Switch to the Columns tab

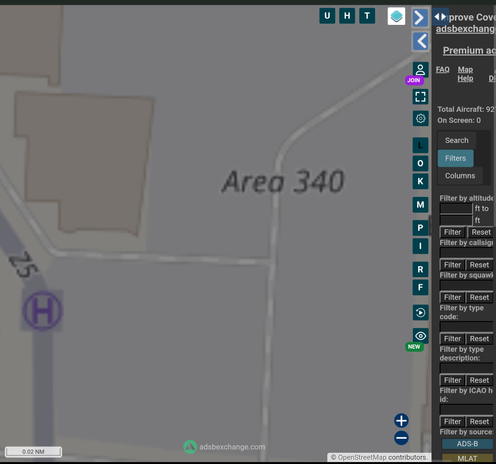tap(460, 176)
